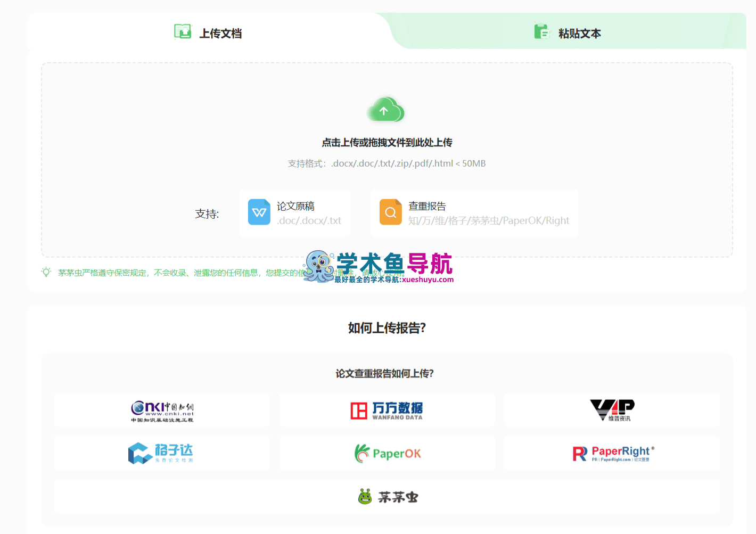Switch to the 粘贴文本 tab
756x534 pixels.
(x=568, y=33)
